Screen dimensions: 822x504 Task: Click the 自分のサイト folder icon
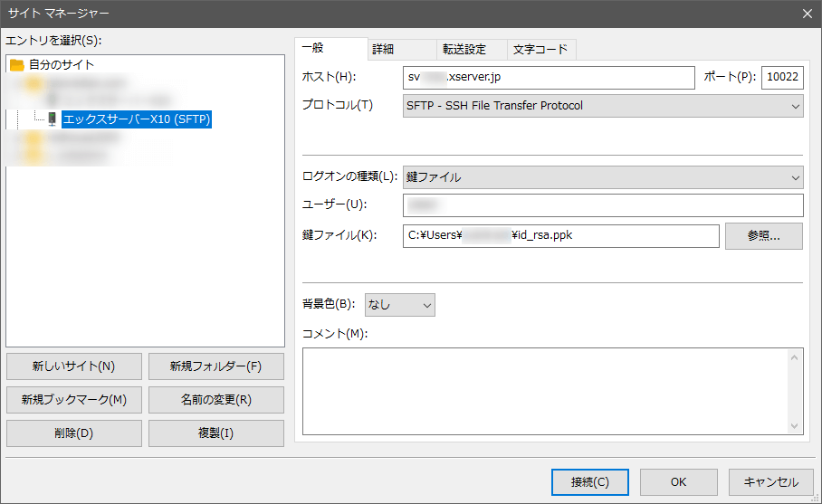coord(16,65)
